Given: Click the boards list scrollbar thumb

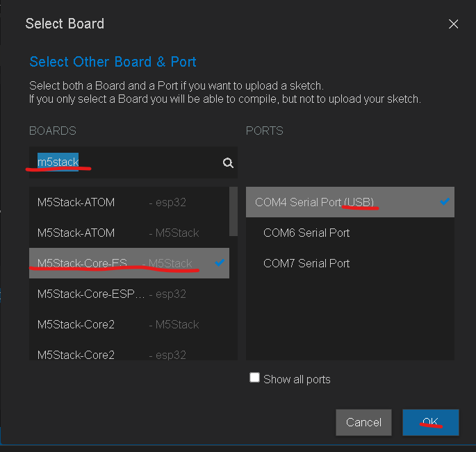Looking at the screenshot, I should pyautogui.click(x=233, y=212).
